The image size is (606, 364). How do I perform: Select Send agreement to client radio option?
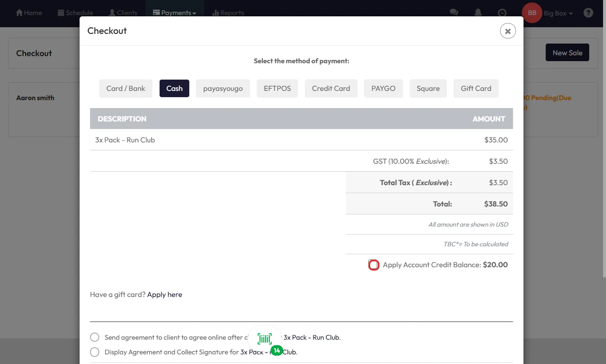[95, 338]
